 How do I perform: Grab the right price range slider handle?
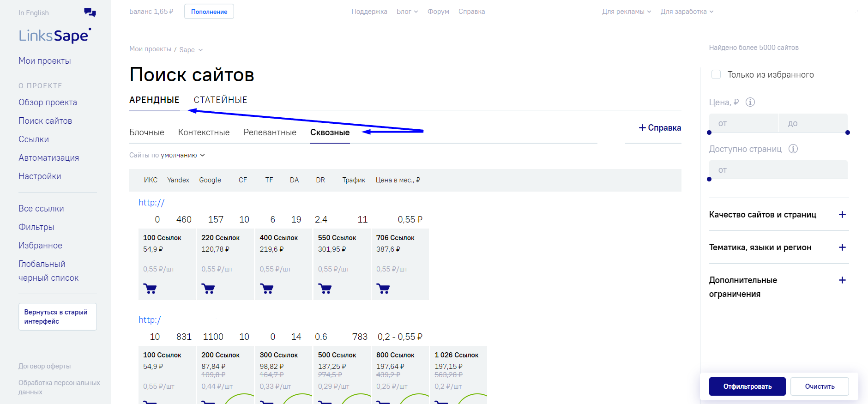(847, 133)
